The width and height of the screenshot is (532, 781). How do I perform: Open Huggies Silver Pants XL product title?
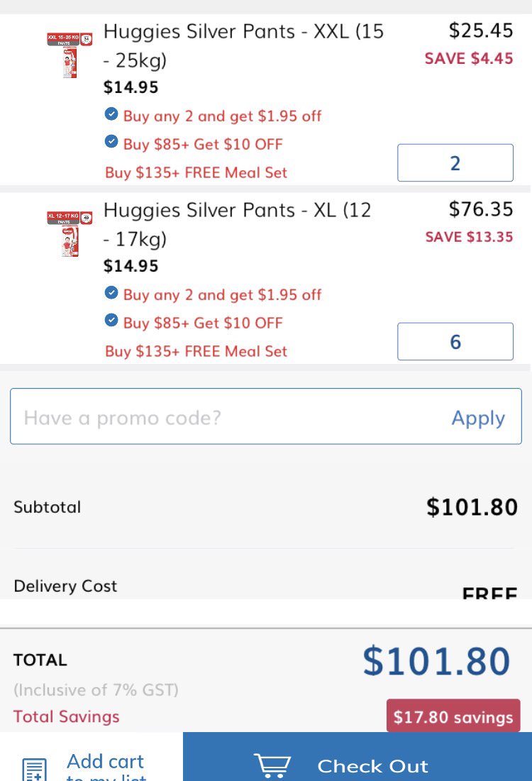point(237,224)
